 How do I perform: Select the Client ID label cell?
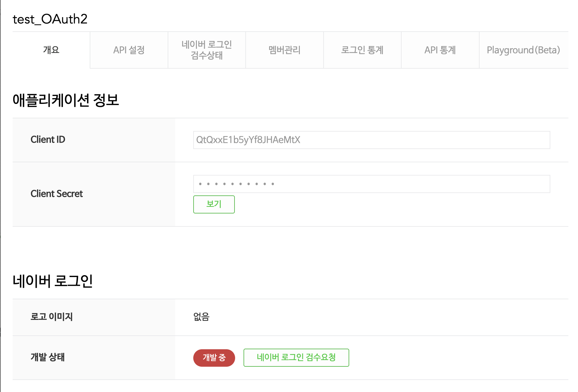(48, 140)
